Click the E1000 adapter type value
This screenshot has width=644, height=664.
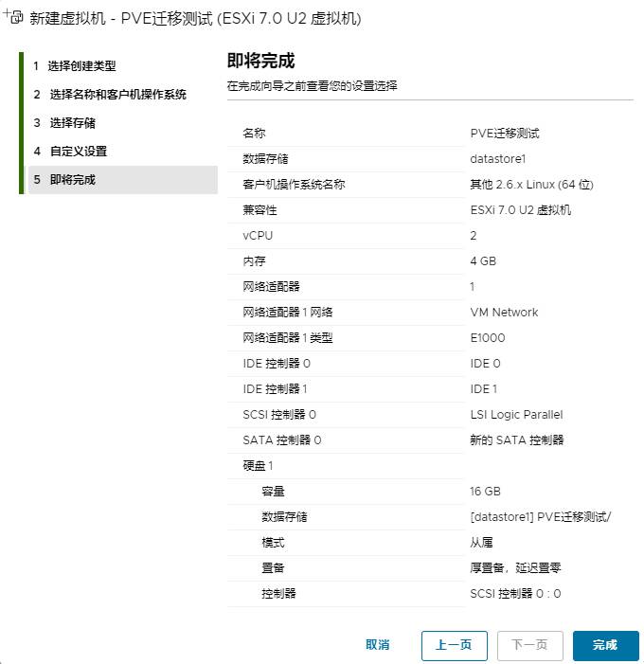click(x=490, y=338)
